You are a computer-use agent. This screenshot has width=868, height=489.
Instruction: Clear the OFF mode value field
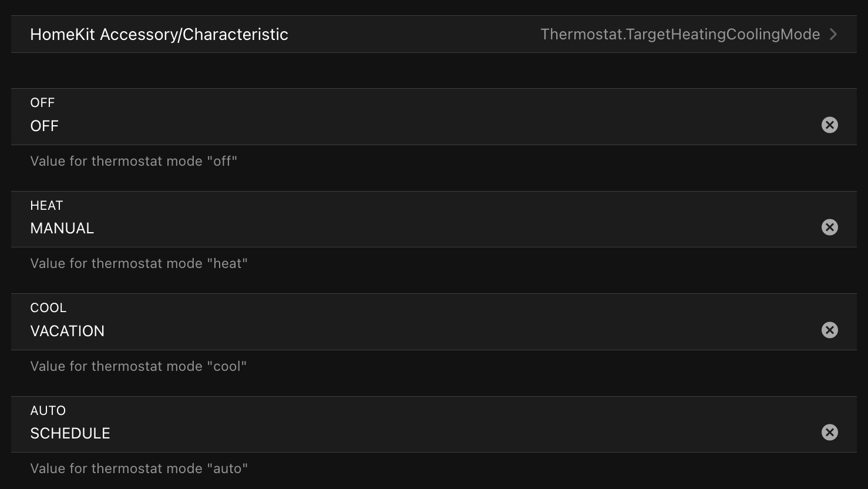pos(829,125)
